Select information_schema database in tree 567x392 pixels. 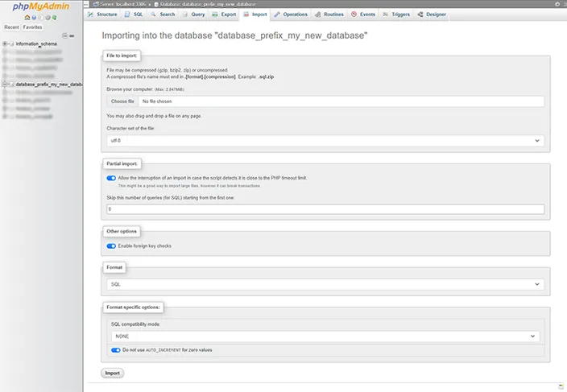pos(36,43)
